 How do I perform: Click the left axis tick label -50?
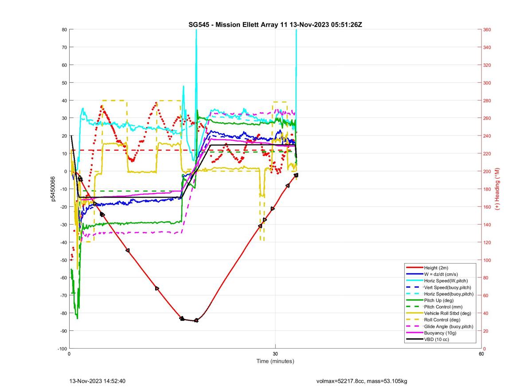pyautogui.click(x=63, y=260)
